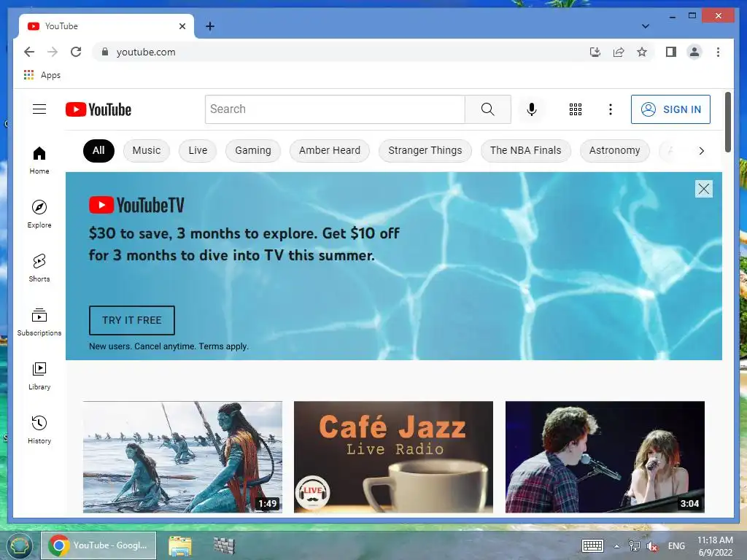Select the Amber Heard chip
747x560 pixels.
[330, 150]
